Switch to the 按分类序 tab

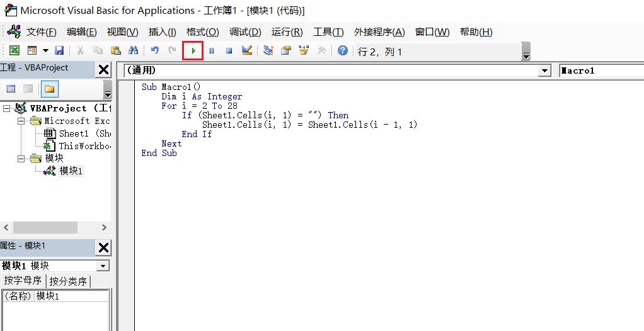[68, 281]
